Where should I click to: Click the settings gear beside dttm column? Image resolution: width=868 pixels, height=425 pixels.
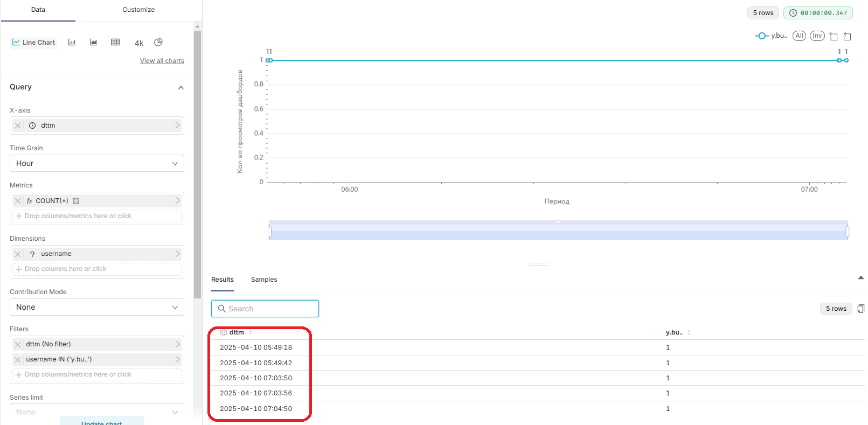224,332
